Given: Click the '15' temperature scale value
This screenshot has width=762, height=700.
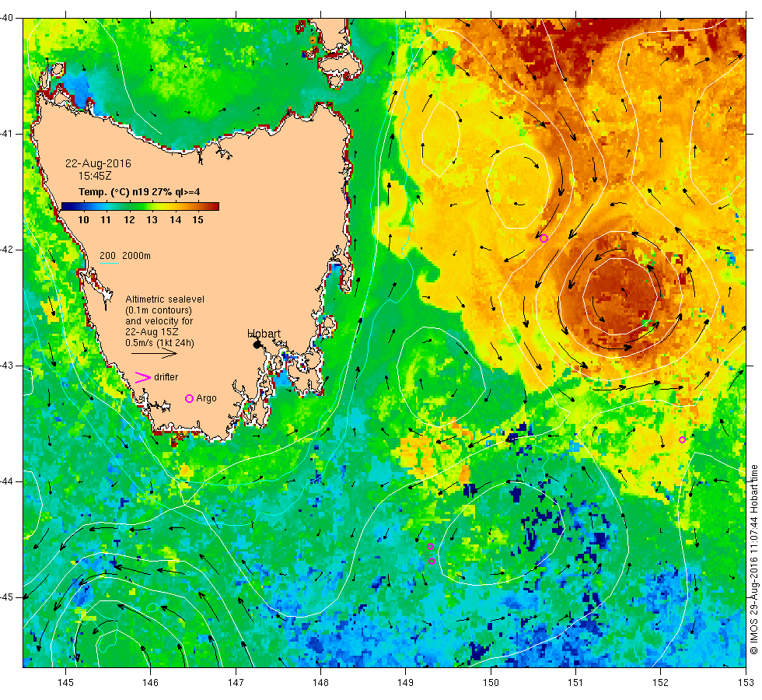Looking at the screenshot, I should pyautogui.click(x=197, y=219).
